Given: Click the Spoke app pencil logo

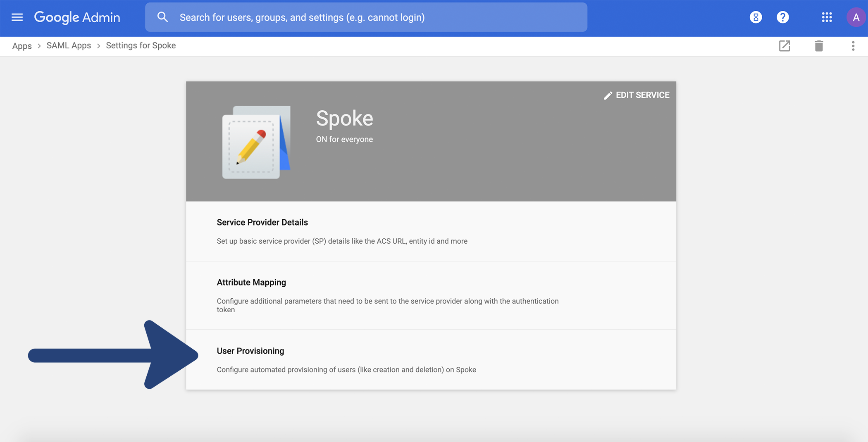Looking at the screenshot, I should pos(256,142).
